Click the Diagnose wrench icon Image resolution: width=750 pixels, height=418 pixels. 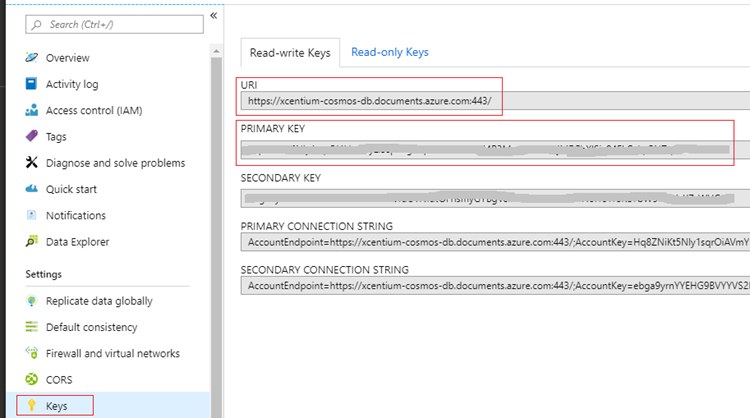tap(32, 163)
